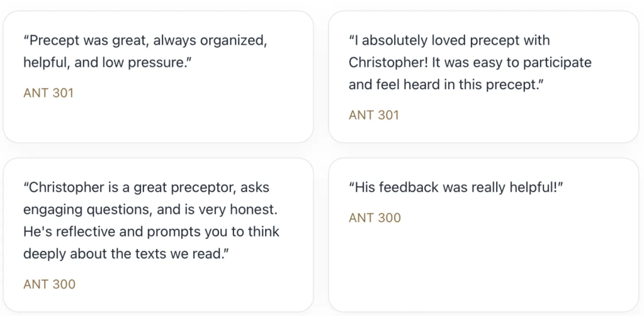The image size is (644, 322).
Task: Click "He's reflective and prompts you to think" line
Action: pos(151,231)
